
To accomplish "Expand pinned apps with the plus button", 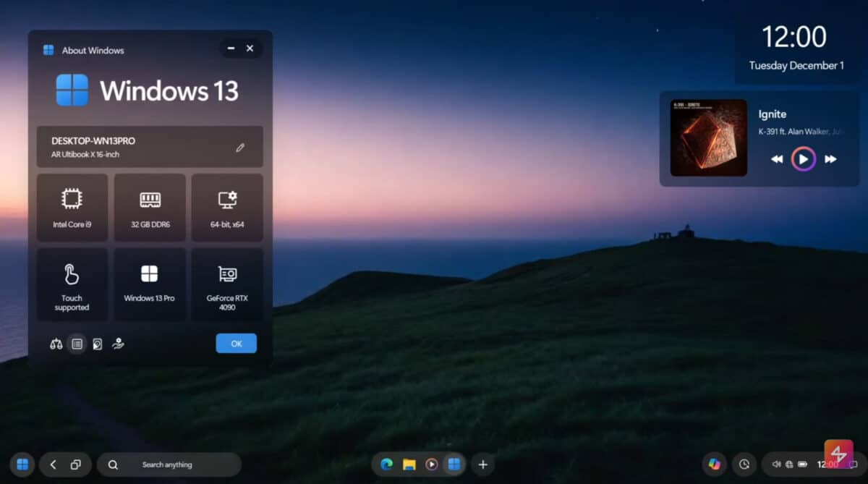I will click(x=482, y=464).
